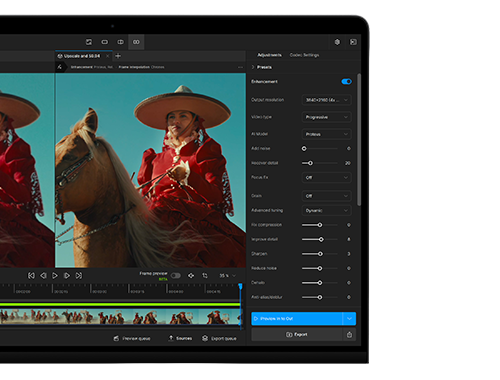Click the Sources upload icon

tap(171, 338)
